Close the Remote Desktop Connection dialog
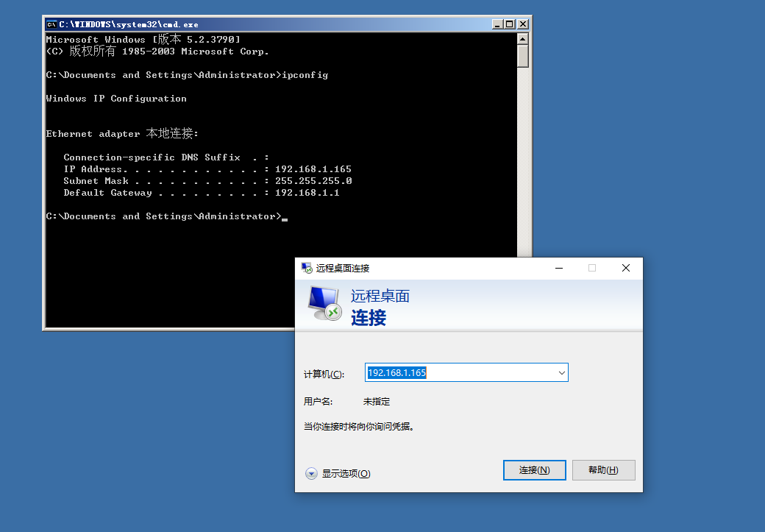Image resolution: width=765 pixels, height=532 pixels. 626,268
